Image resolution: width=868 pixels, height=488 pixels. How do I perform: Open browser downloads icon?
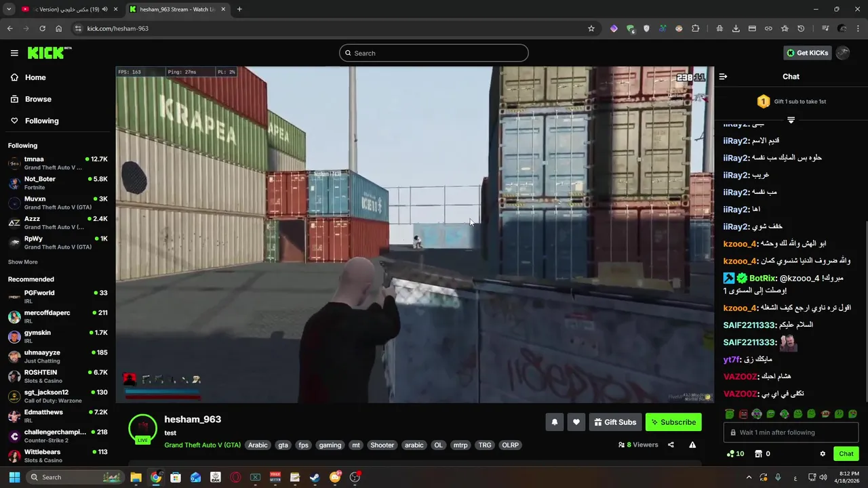[x=736, y=28]
